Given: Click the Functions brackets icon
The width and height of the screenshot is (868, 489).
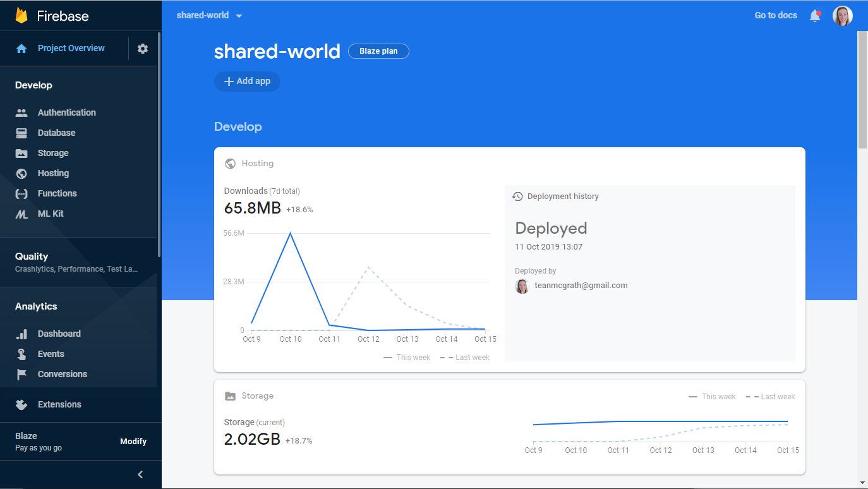Looking at the screenshot, I should click(21, 193).
